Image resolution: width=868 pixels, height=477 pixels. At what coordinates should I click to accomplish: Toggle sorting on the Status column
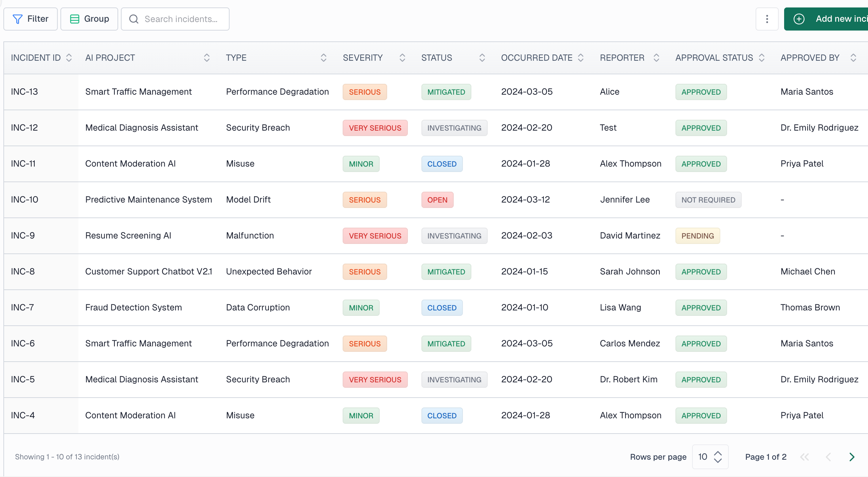[482, 58]
